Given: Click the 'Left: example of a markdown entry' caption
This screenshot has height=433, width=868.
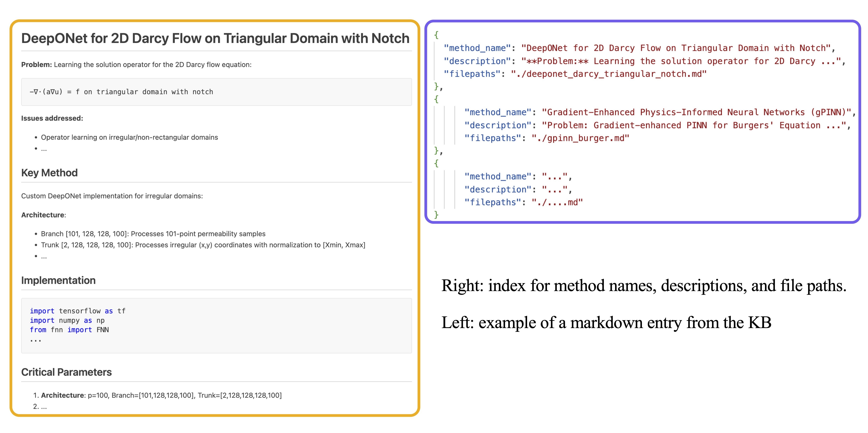Looking at the screenshot, I should [606, 322].
